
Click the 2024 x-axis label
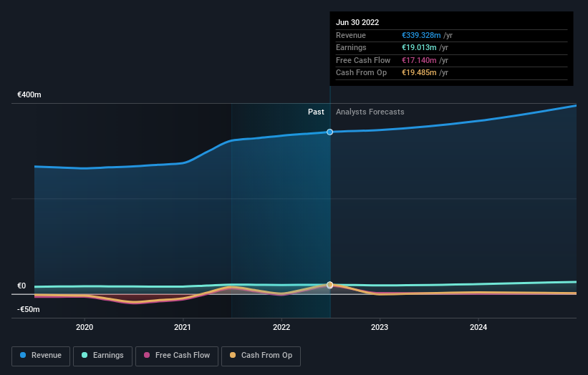(x=478, y=327)
